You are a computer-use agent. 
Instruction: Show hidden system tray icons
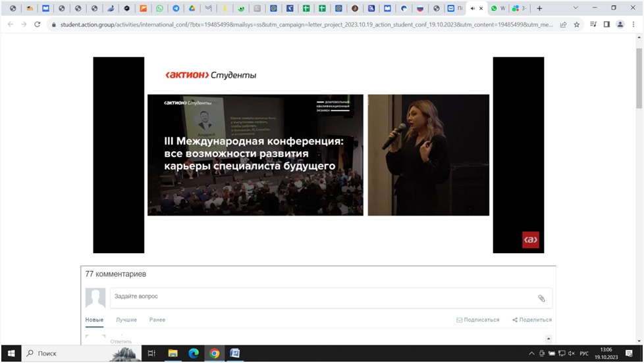(531, 353)
